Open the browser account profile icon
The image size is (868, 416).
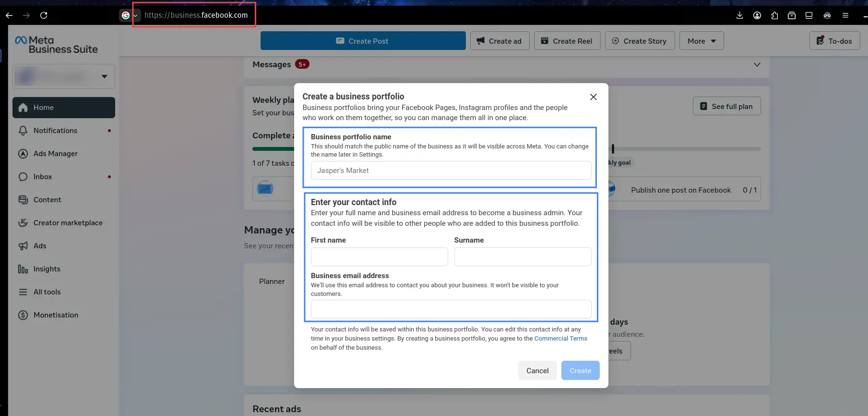pyautogui.click(x=757, y=15)
